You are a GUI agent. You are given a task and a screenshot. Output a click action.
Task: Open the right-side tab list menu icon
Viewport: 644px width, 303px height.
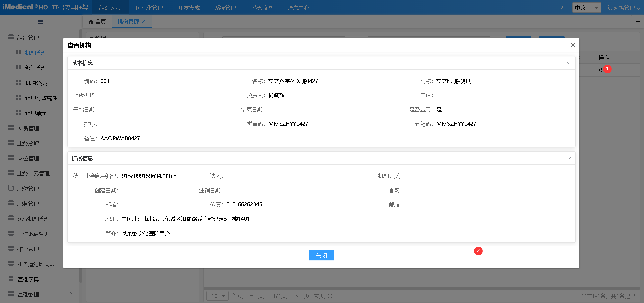click(638, 22)
